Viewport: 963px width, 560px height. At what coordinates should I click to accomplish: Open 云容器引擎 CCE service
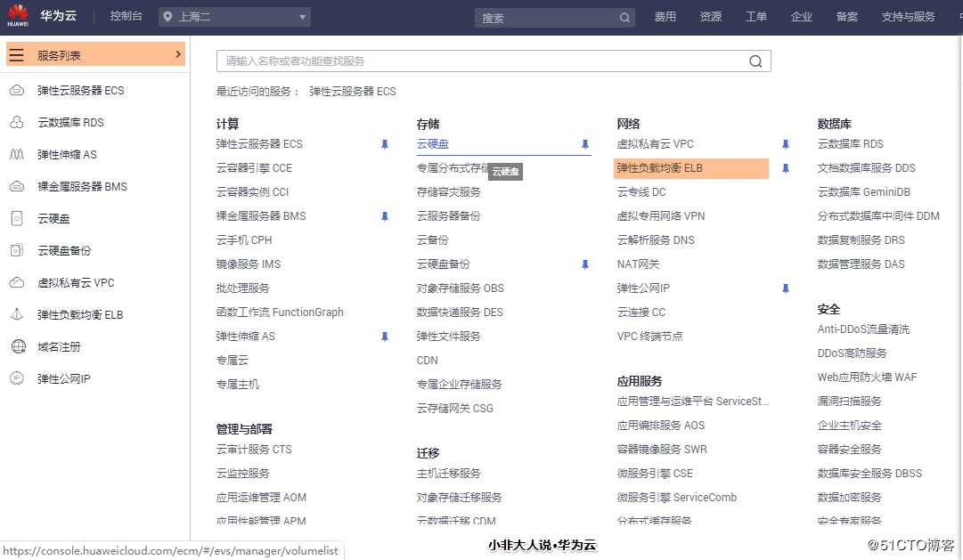[x=254, y=168]
